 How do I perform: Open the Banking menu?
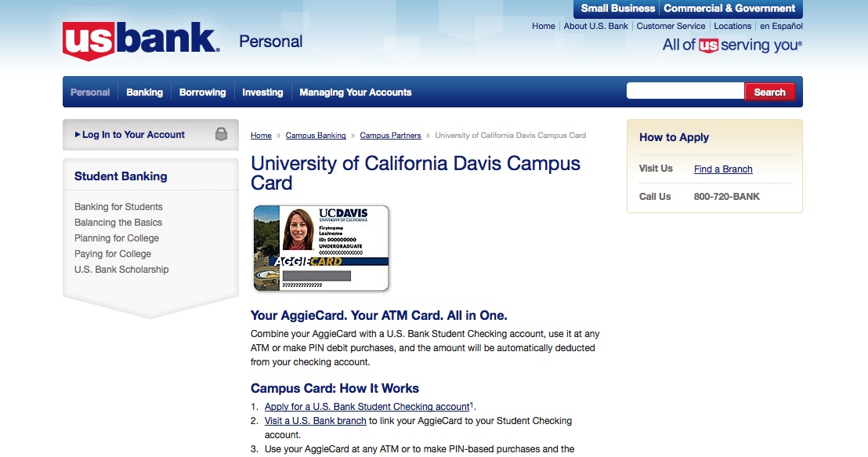[144, 92]
